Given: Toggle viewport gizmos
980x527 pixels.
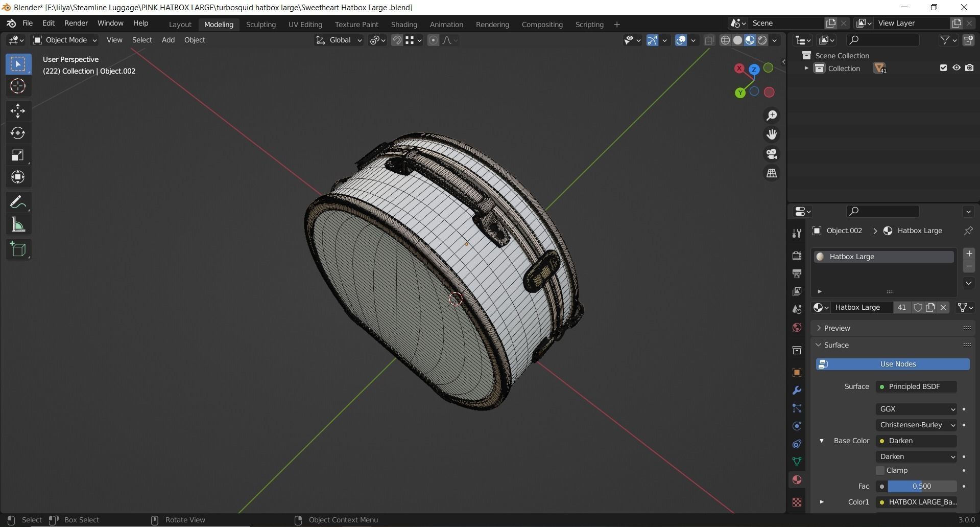Looking at the screenshot, I should [x=652, y=40].
